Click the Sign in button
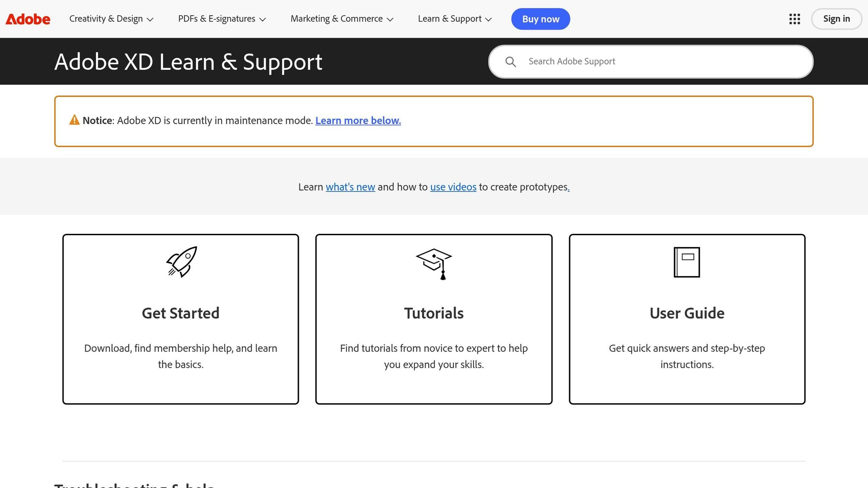This screenshot has width=868, height=488. (x=836, y=19)
